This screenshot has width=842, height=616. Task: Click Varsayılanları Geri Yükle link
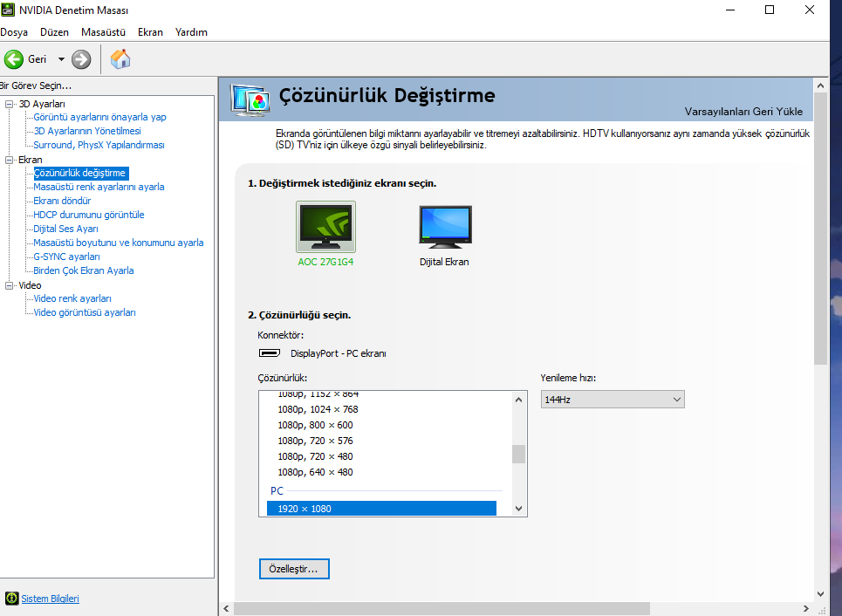coord(743,112)
